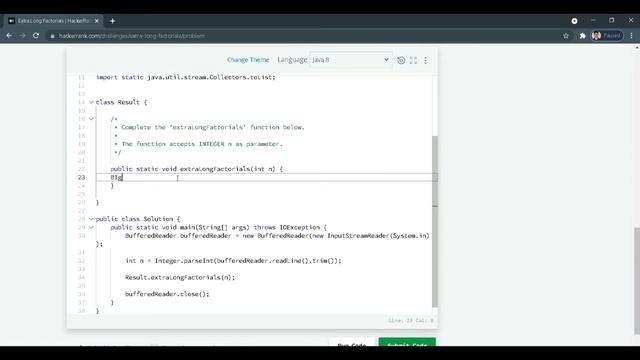Go back in the browser
Image resolution: width=640 pixels, height=360 pixels.
click(x=9, y=36)
